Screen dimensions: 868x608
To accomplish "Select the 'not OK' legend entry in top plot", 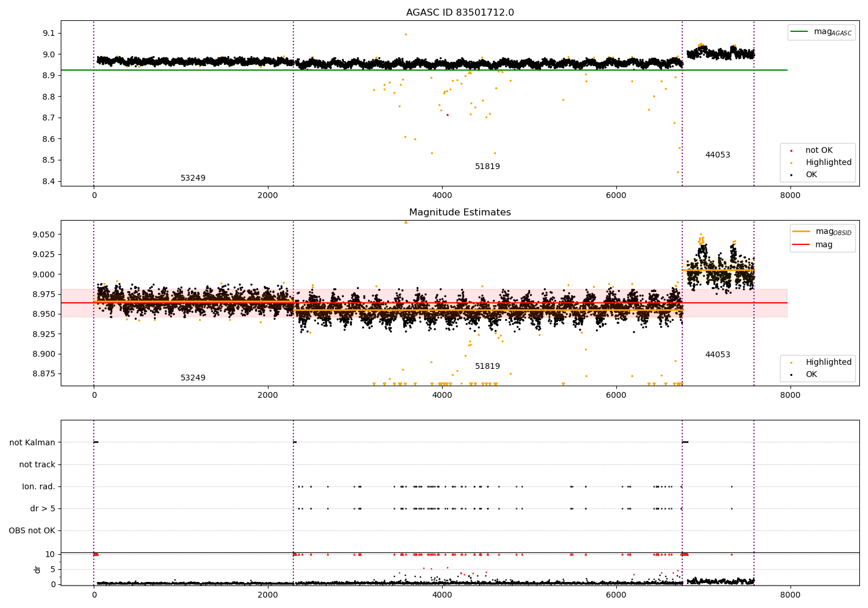I will 819,151.
